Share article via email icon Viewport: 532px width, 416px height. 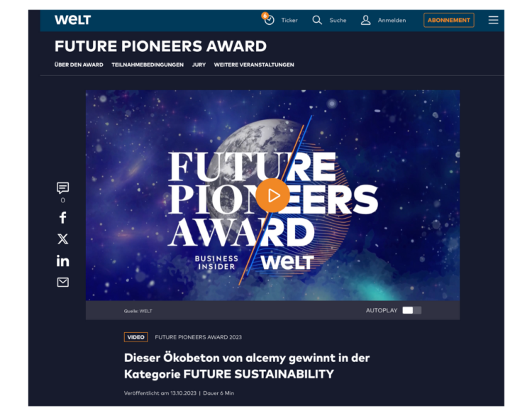click(62, 282)
